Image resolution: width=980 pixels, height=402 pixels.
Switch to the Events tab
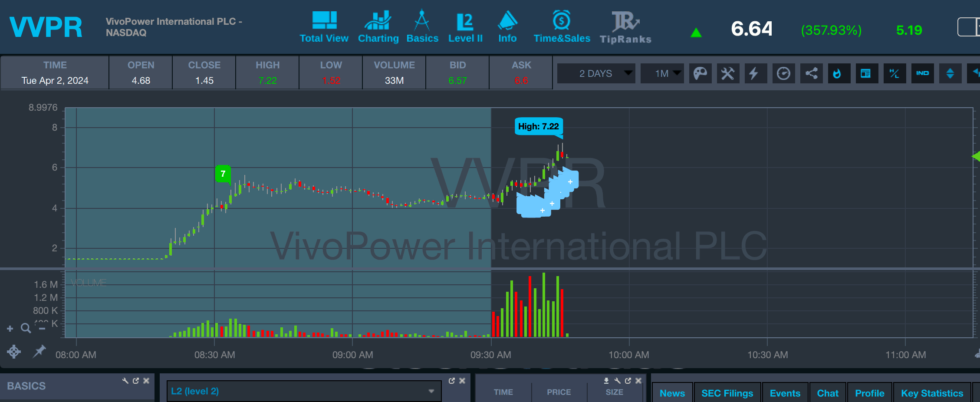pyautogui.click(x=785, y=393)
